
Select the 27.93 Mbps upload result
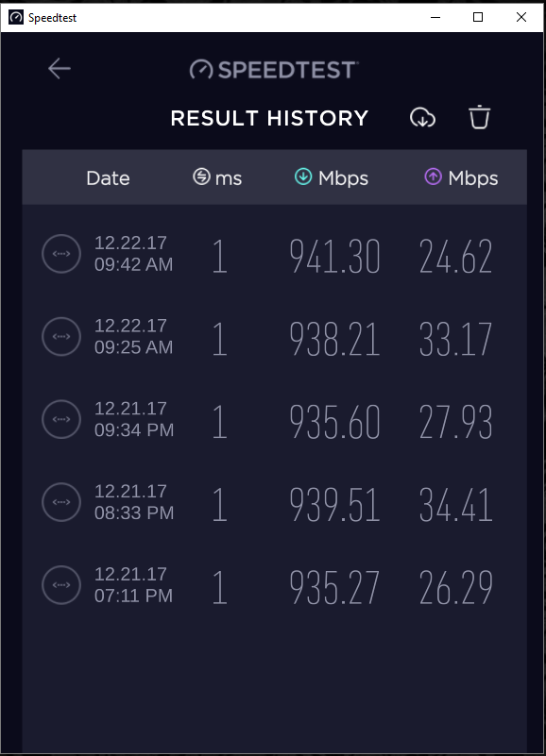pos(455,422)
